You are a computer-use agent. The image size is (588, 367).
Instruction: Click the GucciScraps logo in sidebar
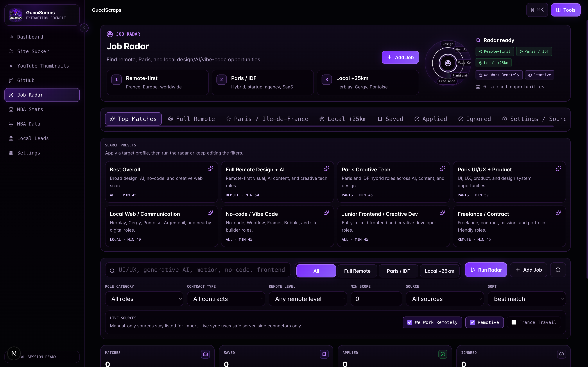point(16,15)
